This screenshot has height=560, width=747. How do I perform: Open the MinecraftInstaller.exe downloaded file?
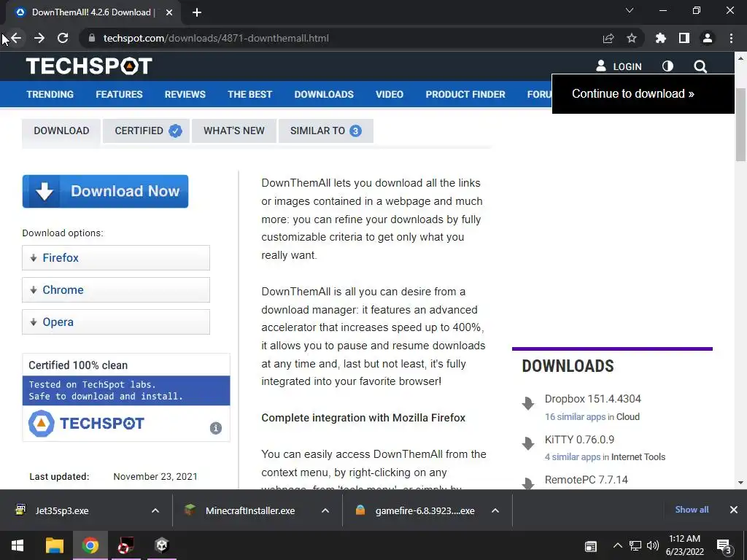coord(250,510)
